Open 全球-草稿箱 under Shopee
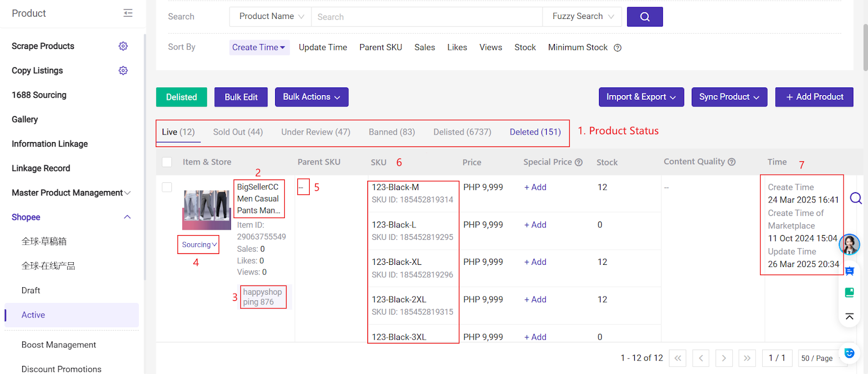868x374 pixels. (x=44, y=242)
